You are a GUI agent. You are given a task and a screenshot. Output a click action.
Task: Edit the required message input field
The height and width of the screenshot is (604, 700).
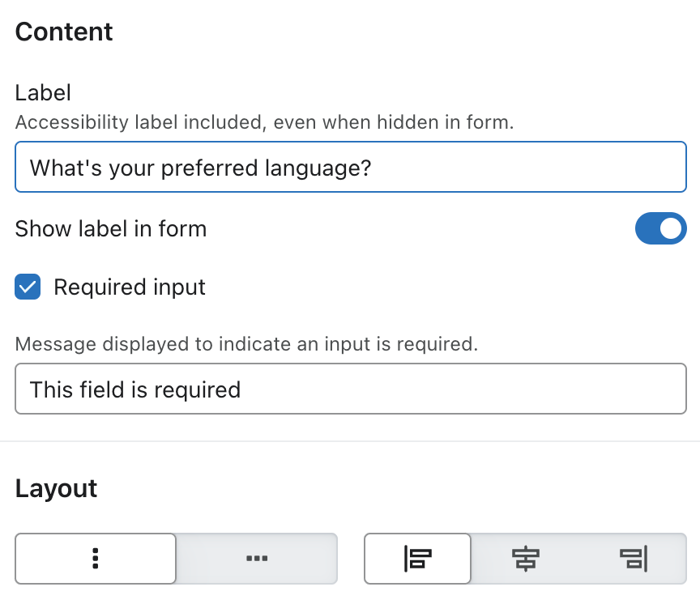[x=350, y=389]
